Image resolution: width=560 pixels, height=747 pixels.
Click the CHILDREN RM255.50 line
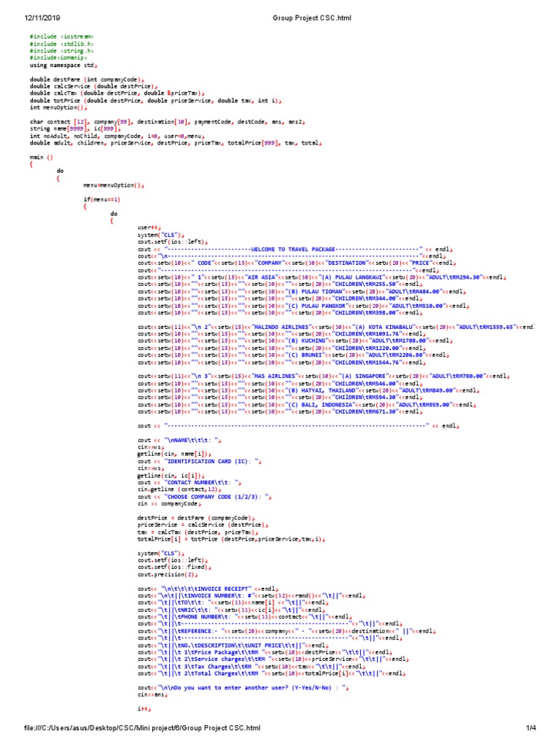click(280, 285)
